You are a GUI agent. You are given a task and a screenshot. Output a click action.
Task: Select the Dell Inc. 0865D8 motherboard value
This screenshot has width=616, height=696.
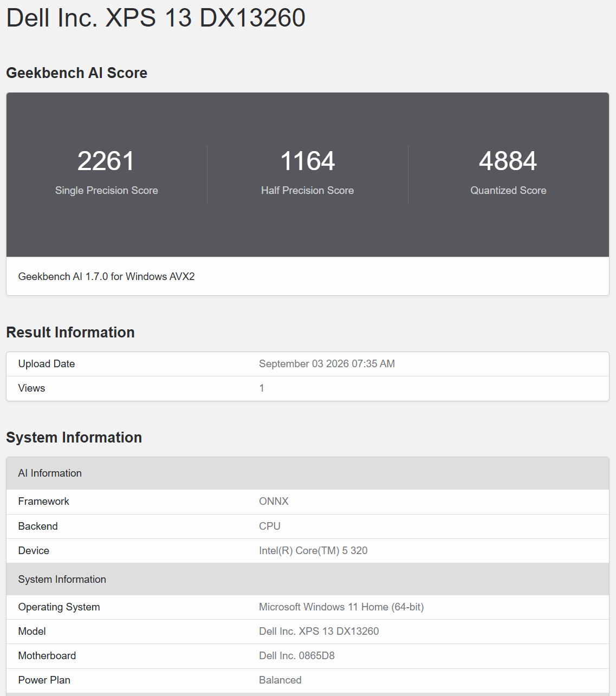[297, 656]
